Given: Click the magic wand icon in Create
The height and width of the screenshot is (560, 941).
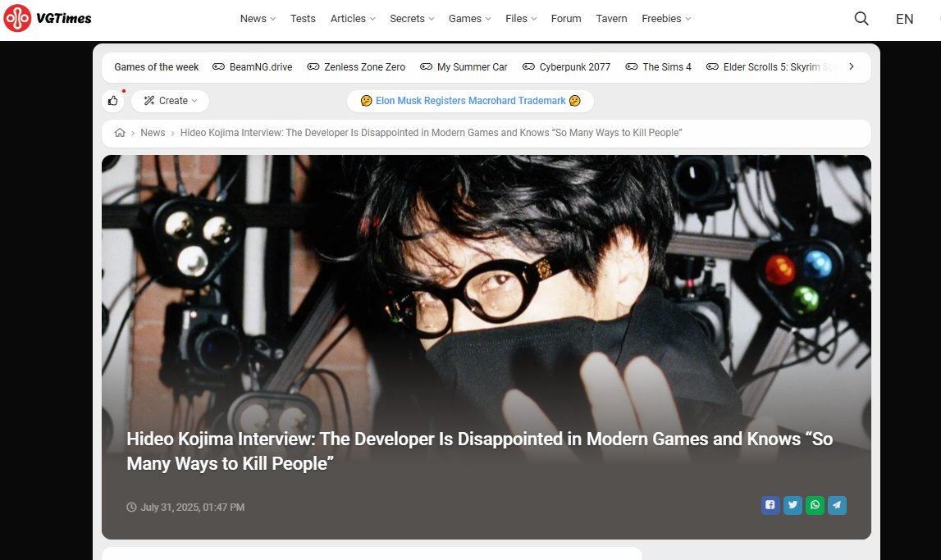Looking at the screenshot, I should click(x=149, y=101).
